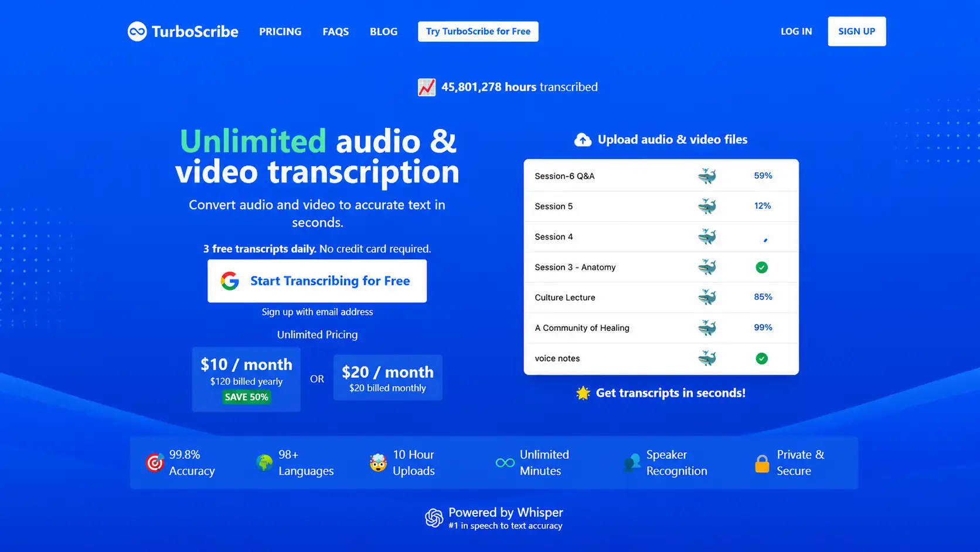Viewport: 980px width, 552px height.
Task: Click the 12% progress of Session 5
Action: (763, 206)
